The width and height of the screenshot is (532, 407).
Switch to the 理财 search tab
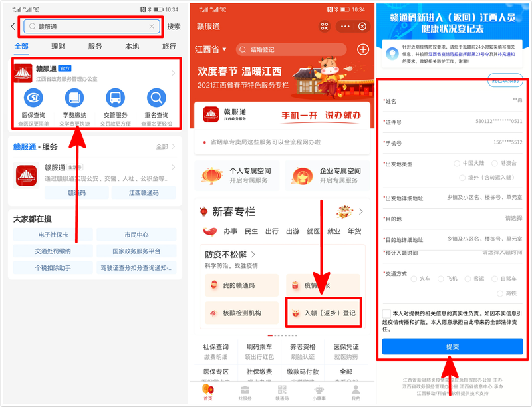(58, 46)
